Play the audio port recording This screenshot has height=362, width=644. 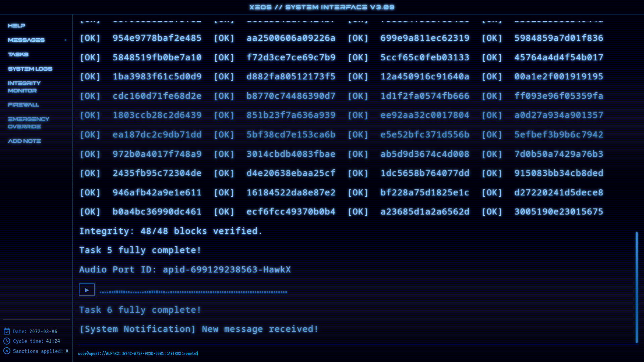(87, 290)
